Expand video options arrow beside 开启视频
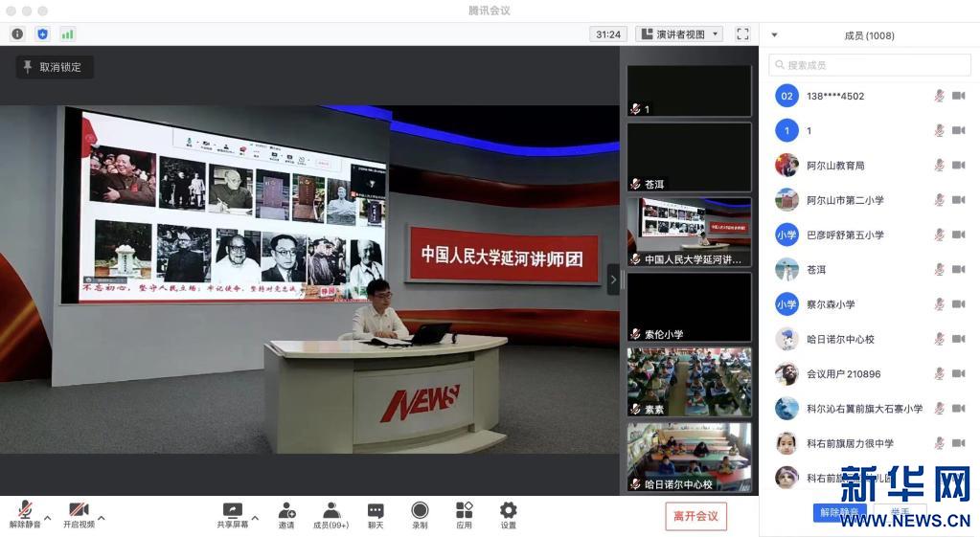This screenshot has height=537, width=980. point(102,518)
